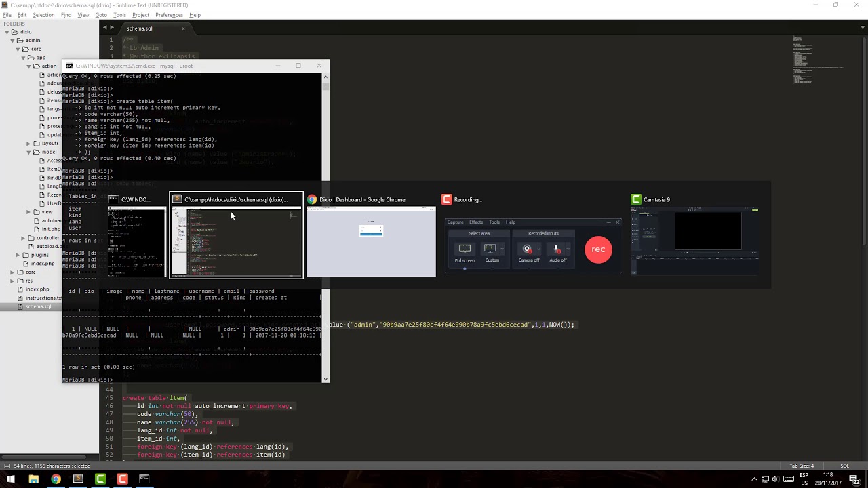Click the cmd window title bar icon
Screen dimensions: 868x488
(70, 66)
